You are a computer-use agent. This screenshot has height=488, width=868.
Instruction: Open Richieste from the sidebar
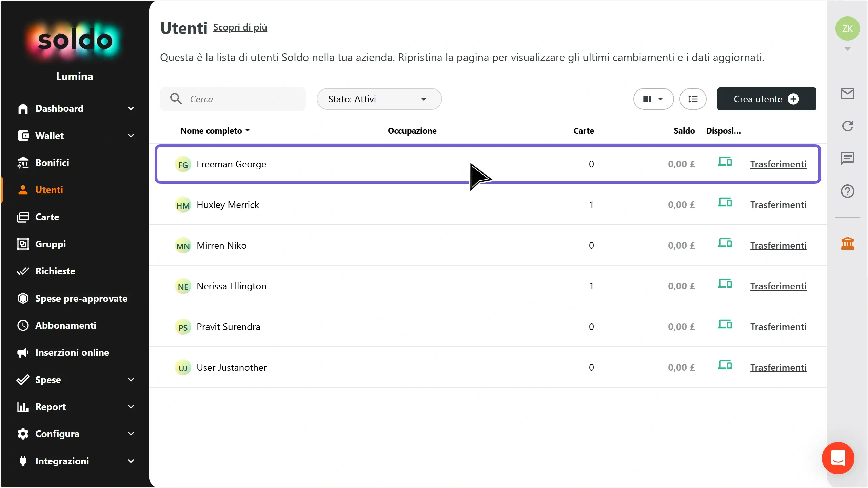(55, 271)
